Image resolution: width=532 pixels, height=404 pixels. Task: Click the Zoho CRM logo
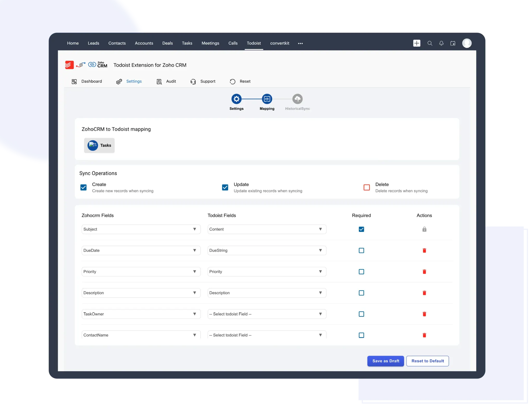pos(98,65)
